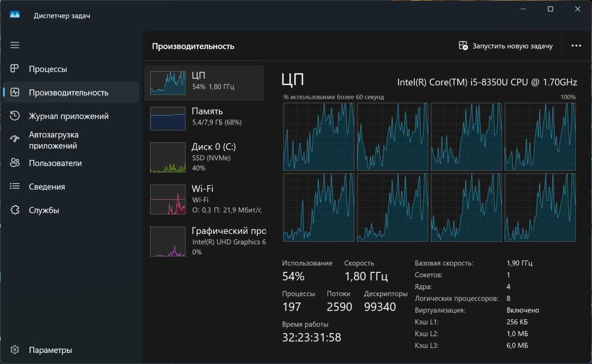This screenshot has width=592, height=364.
Task: Click the Автозагрузка приложений gauge icon
Action: pos(15,139)
